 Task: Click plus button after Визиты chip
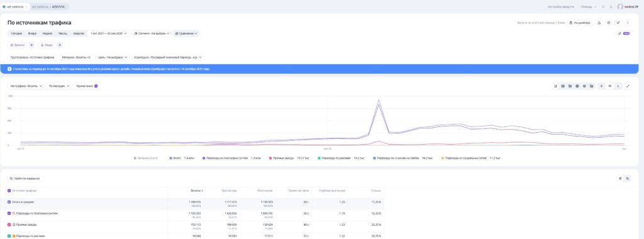(31, 45)
